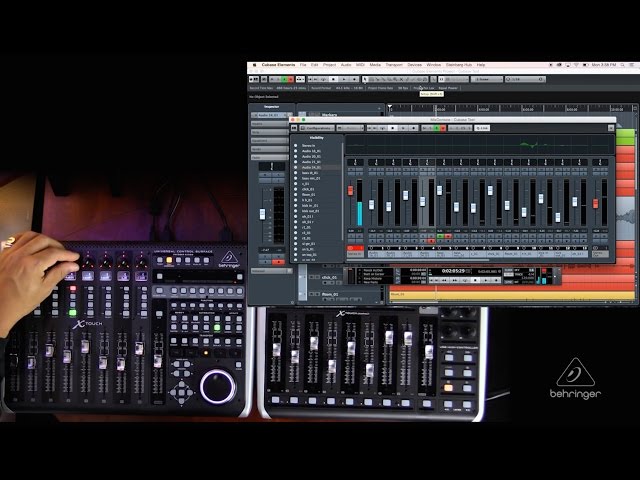Viewport: 640px width, 480px height.
Task: Click Play on the floating transport panel
Action: (486, 280)
